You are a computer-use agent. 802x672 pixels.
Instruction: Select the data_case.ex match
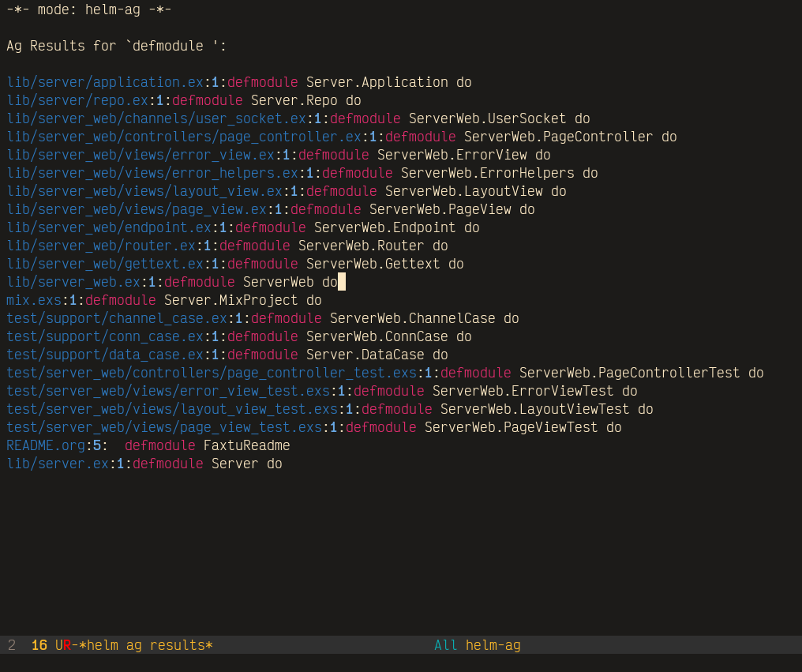105,355
